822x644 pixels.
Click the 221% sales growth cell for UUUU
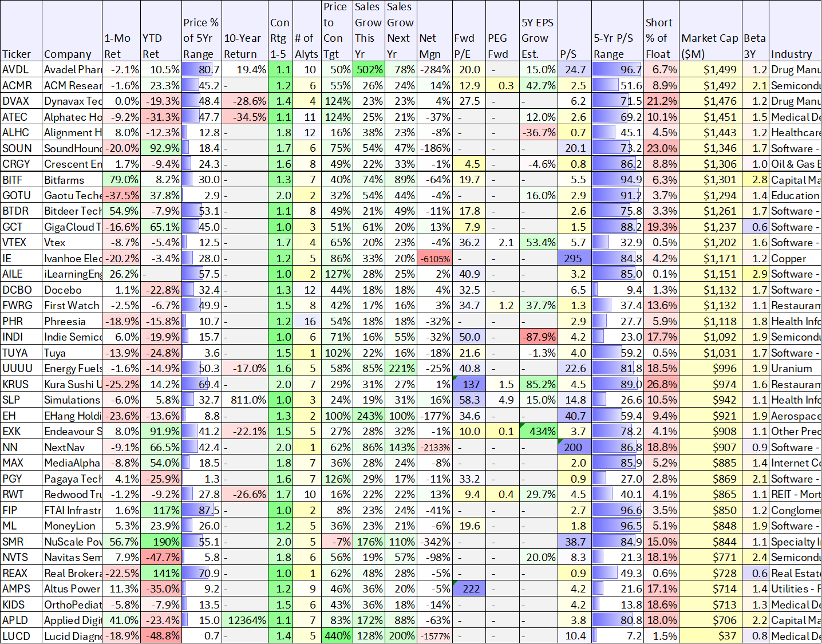[401, 369]
